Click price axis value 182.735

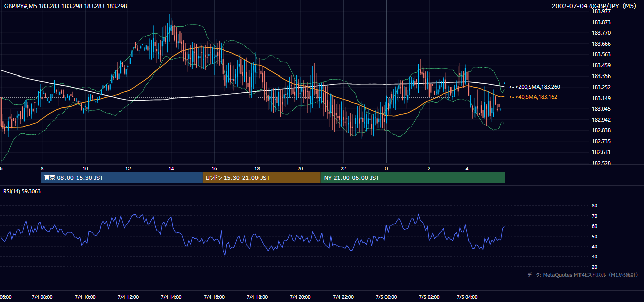601,141
